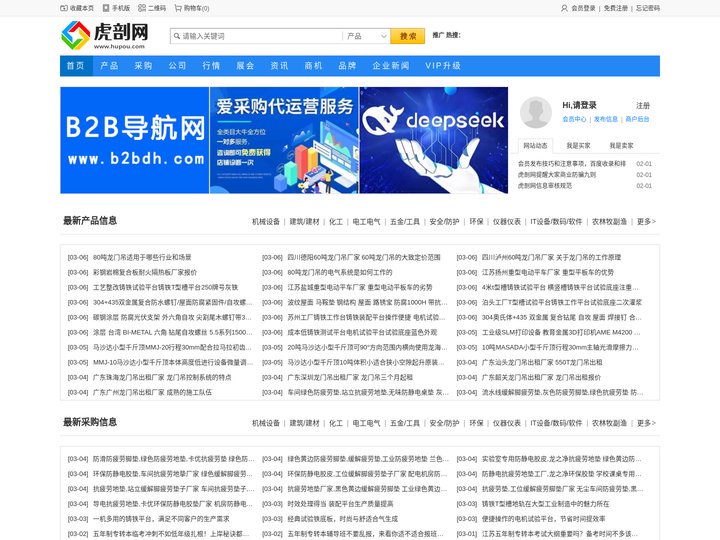
Task: Click 电工电气 in 最新产品信息 categories
Action: (366, 221)
